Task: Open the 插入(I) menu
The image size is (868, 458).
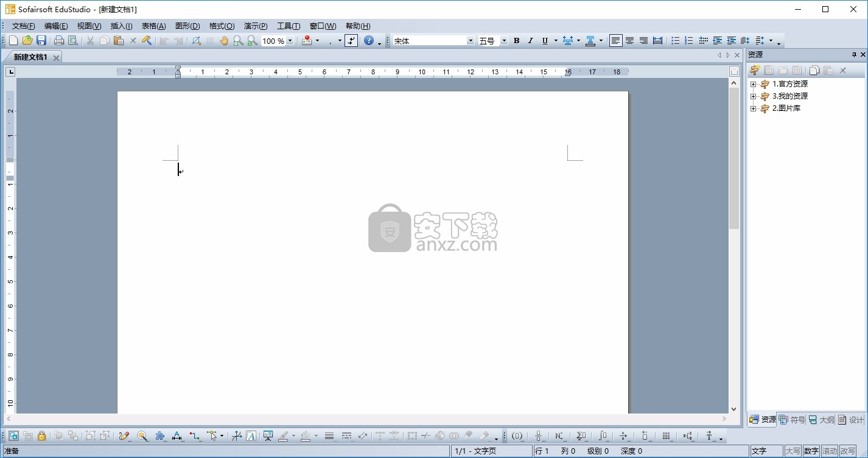Action: tap(121, 26)
